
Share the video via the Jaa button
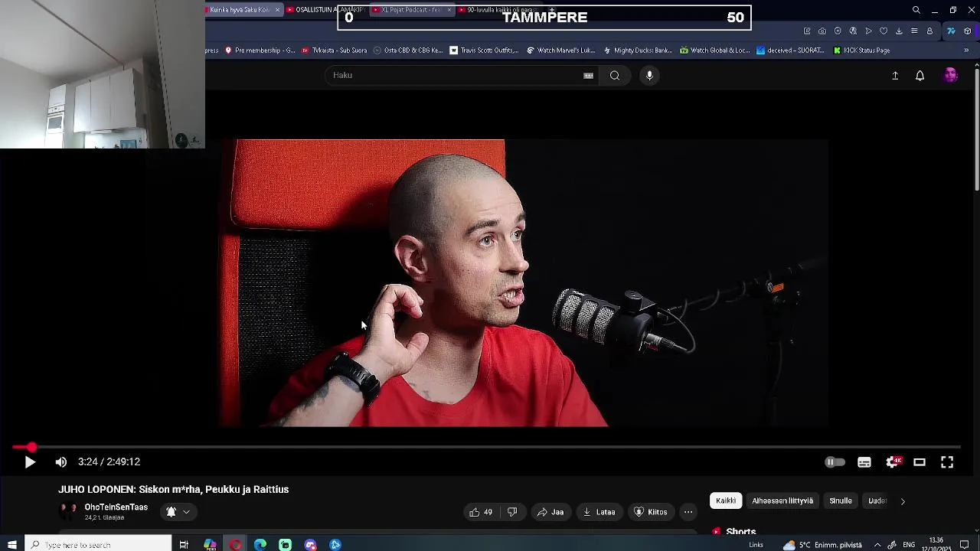click(x=550, y=512)
